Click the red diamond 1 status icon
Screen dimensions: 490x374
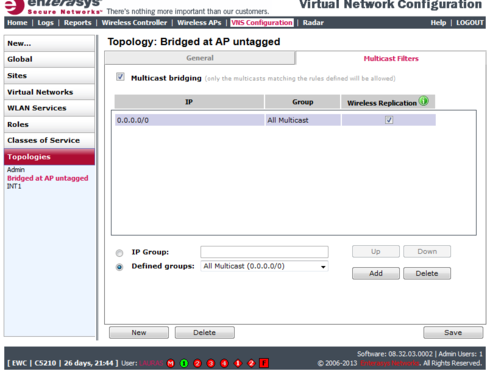click(238, 363)
